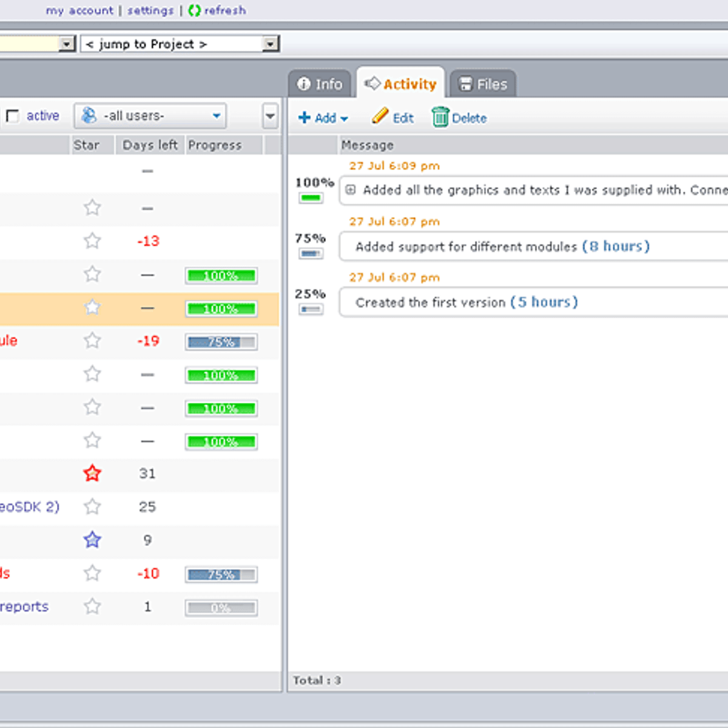Expand the 100% activity message
The image size is (728, 728).
point(350,190)
